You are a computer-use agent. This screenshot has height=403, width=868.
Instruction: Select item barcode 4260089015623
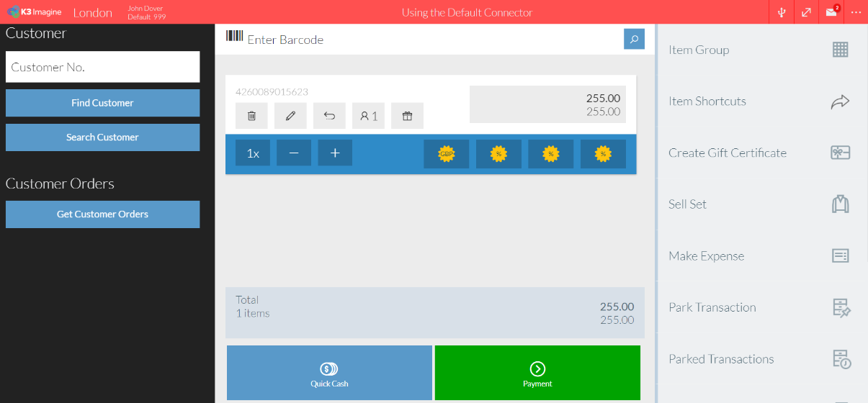click(x=272, y=92)
